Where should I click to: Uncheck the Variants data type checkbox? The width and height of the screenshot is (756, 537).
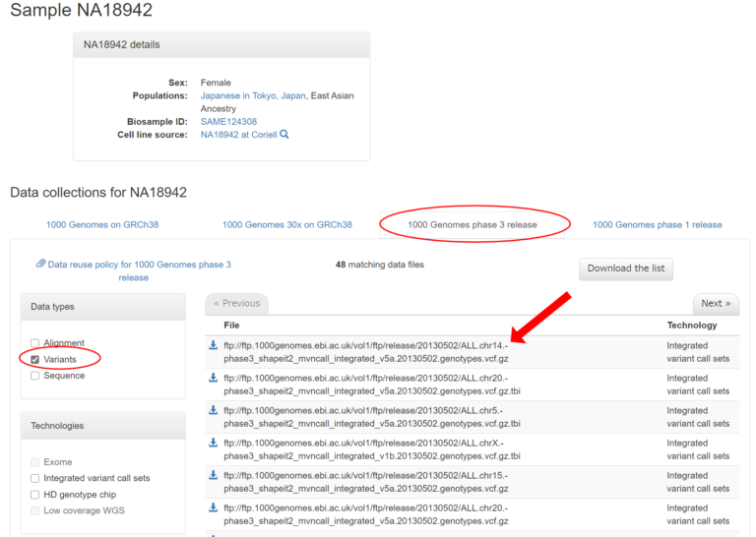point(35,359)
